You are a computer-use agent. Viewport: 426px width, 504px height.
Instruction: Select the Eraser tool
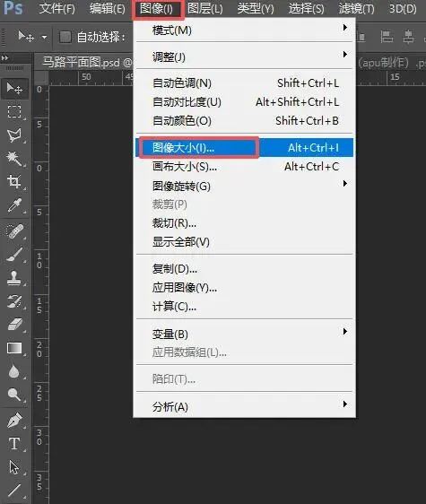14,325
